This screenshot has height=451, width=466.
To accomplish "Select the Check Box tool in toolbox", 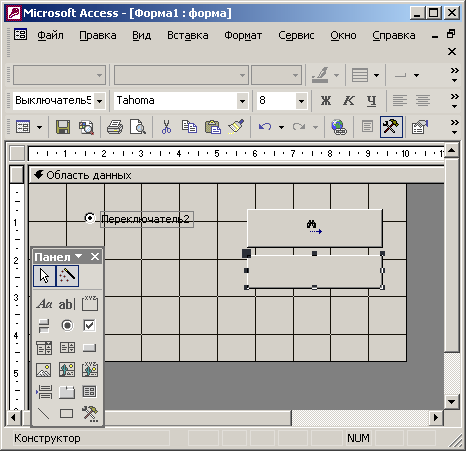I will pyautogui.click(x=89, y=326).
